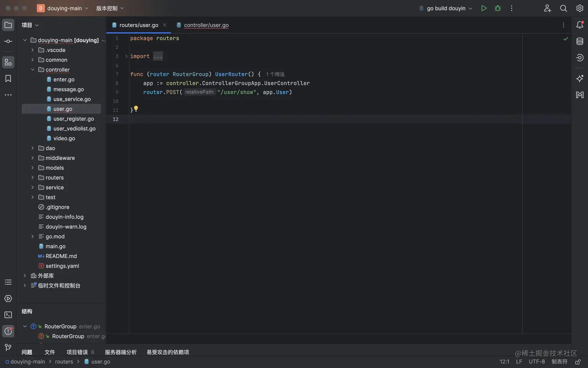Open the Database tool window icon
The image size is (588, 368).
(580, 41)
